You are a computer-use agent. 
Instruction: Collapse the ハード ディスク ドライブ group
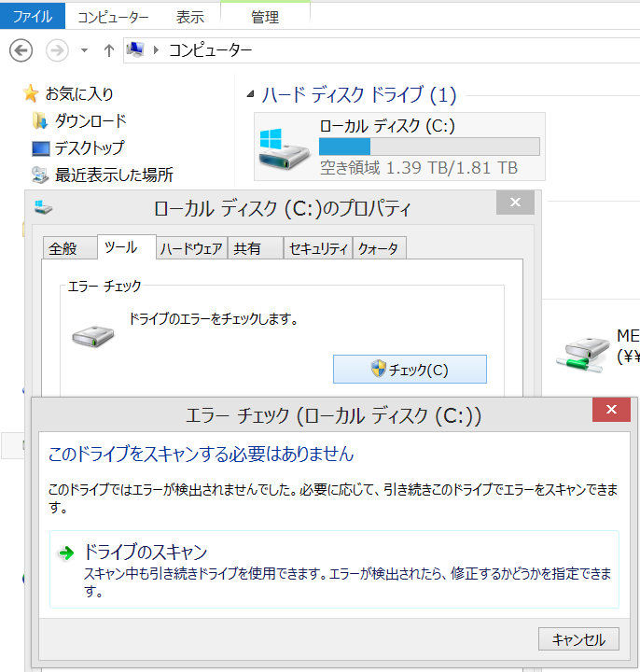click(x=251, y=94)
